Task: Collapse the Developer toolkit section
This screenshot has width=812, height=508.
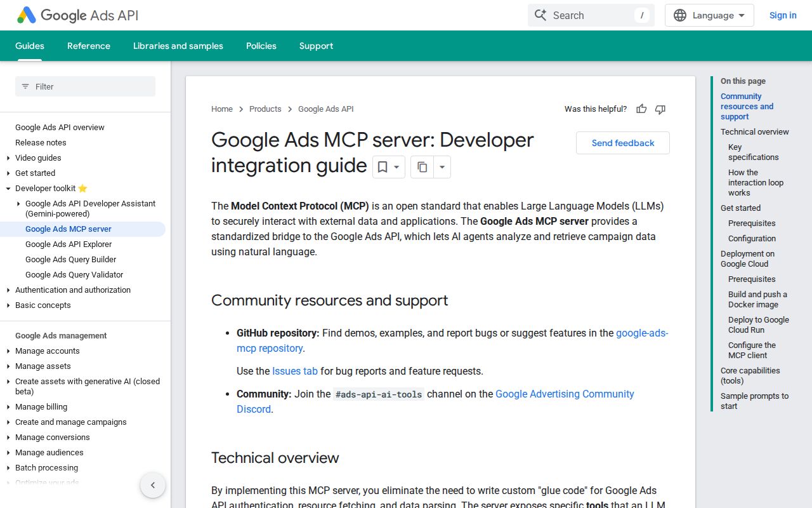Action: click(8, 189)
